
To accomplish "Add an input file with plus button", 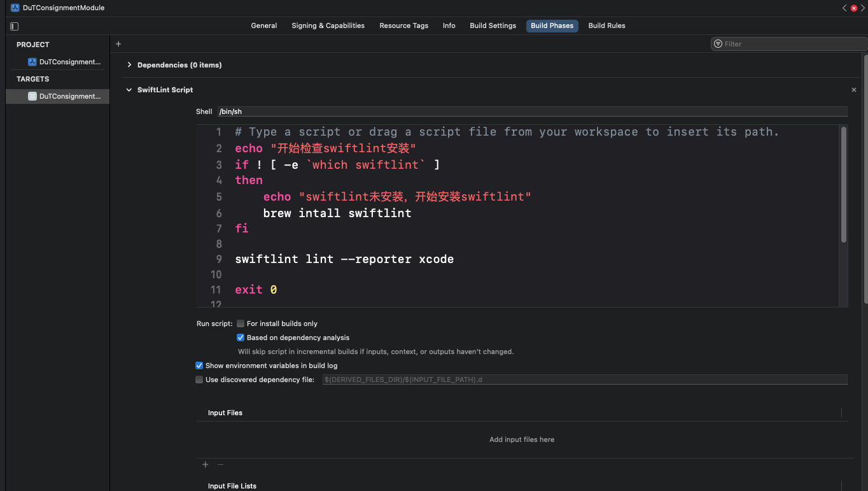I will [x=205, y=464].
